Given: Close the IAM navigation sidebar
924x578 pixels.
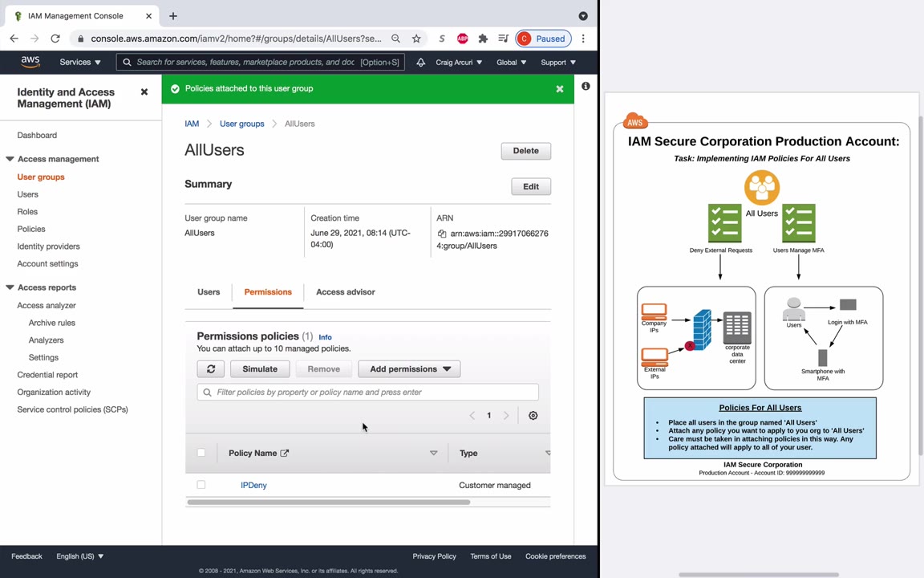Looking at the screenshot, I should 144,92.
